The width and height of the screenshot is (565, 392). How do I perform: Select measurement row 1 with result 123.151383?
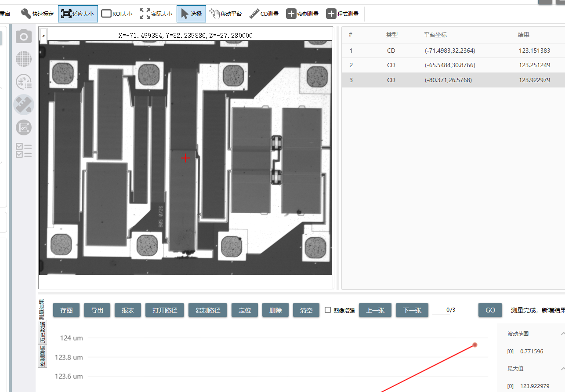click(453, 51)
